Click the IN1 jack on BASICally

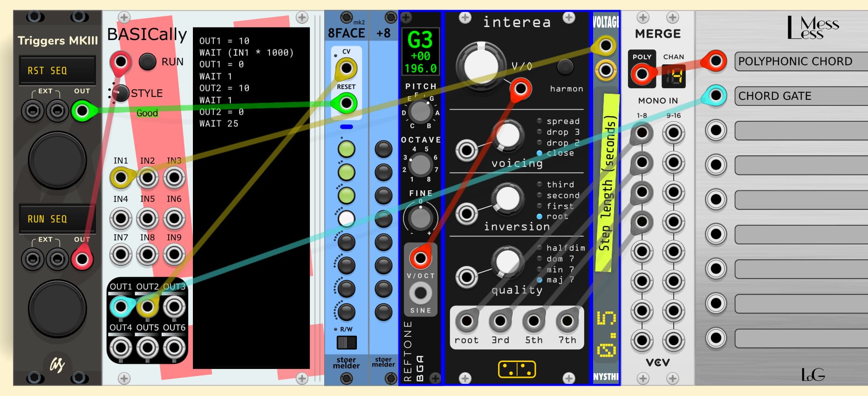point(121,178)
